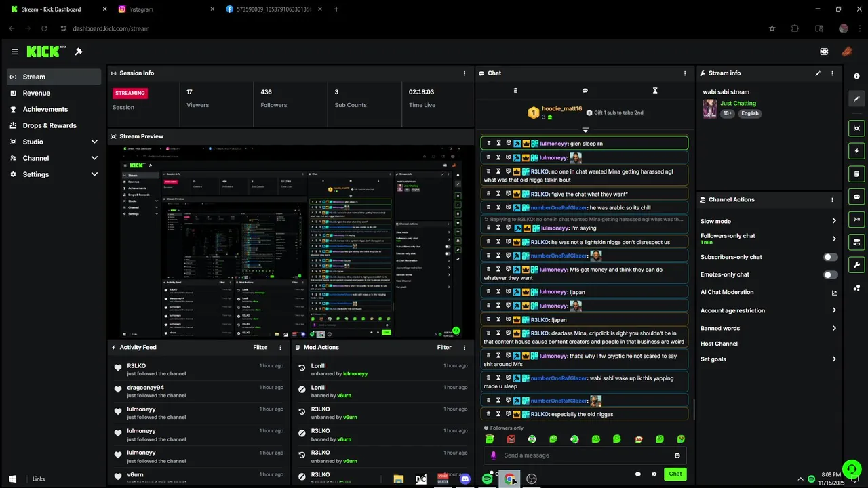Image resolution: width=868 pixels, height=488 pixels.
Task: Go to Stream in sidebar
Action: pos(54,77)
